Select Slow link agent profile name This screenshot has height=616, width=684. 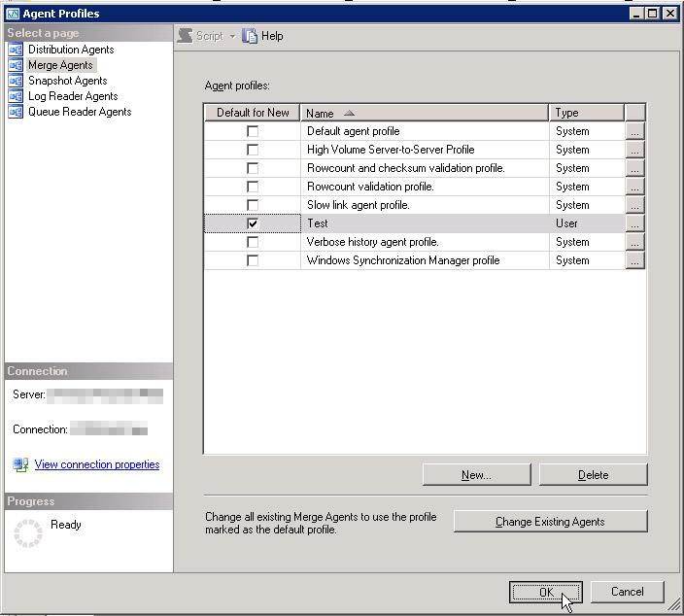(x=359, y=205)
